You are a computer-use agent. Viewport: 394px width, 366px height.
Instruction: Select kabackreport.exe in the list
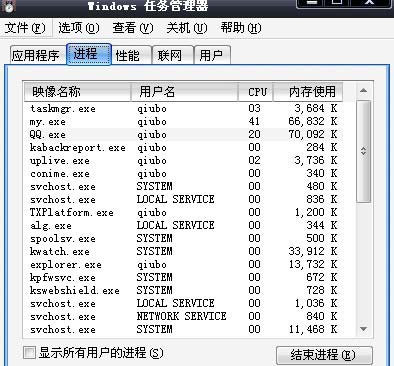point(183,148)
